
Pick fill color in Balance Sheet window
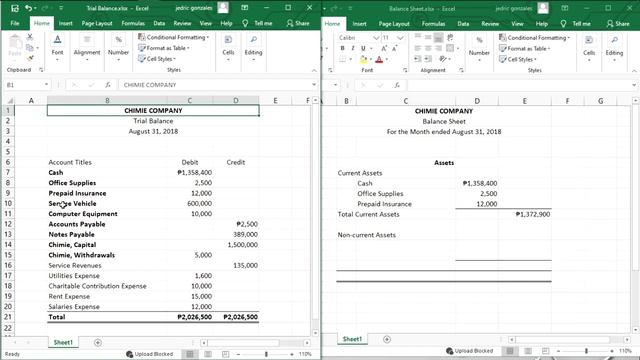[x=363, y=60]
